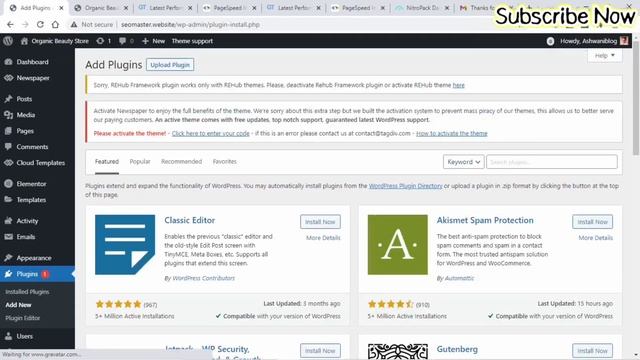
Task: View More Details for Akismet
Action: coord(596,238)
